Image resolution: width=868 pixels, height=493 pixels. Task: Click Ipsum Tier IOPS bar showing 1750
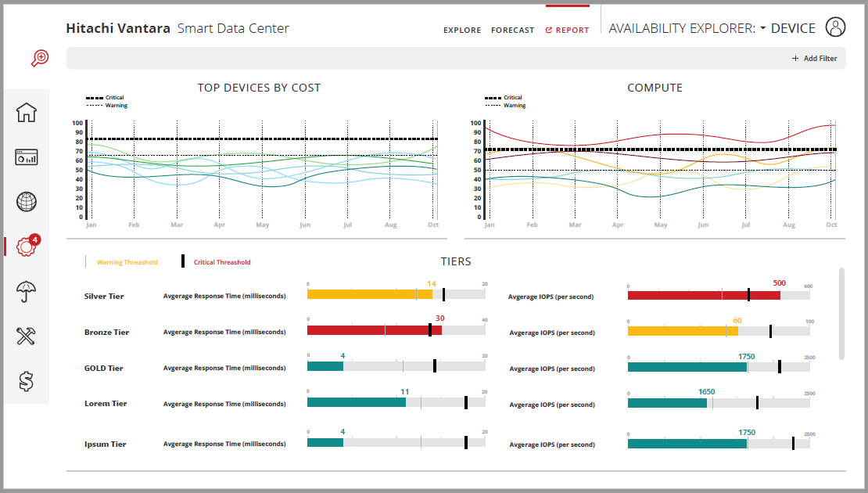(687, 444)
